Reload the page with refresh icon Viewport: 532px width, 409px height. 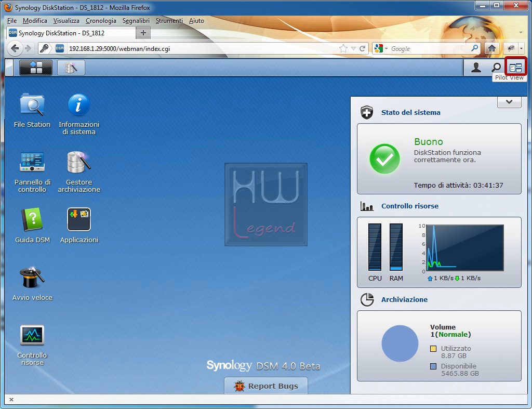point(362,48)
